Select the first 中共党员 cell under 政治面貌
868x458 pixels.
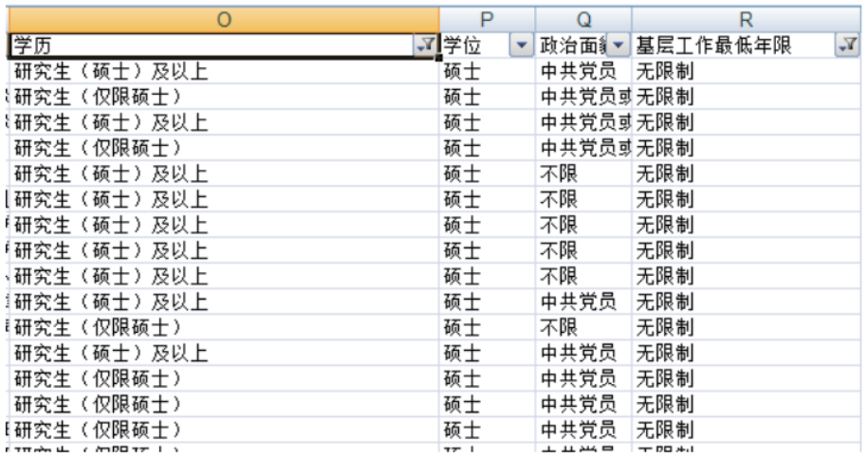coord(579,71)
